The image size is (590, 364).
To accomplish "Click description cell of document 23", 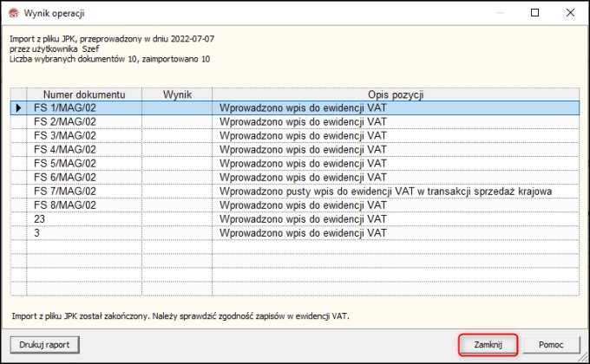I will (396, 219).
